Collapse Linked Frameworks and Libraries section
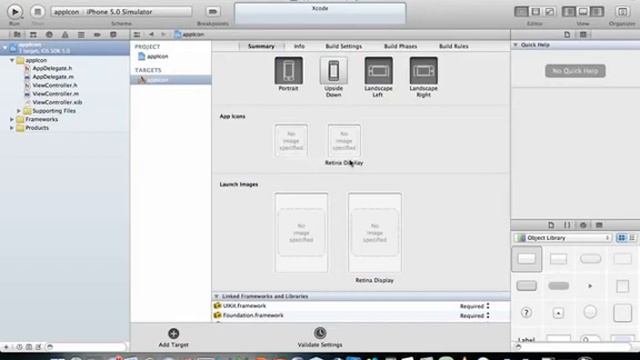Image resolution: width=640 pixels, height=360 pixels. [x=216, y=296]
